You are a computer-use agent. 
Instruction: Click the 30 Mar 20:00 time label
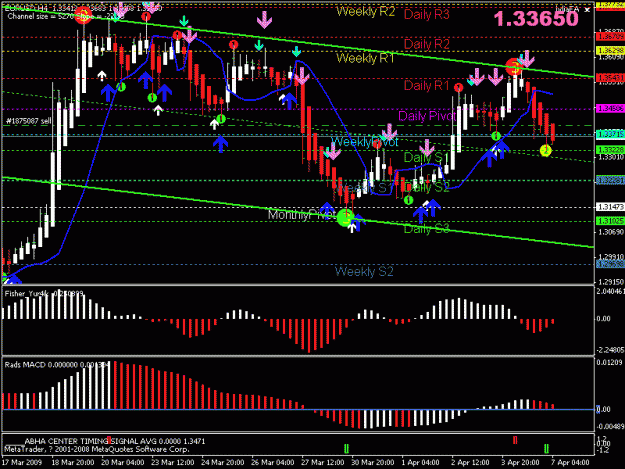[372, 463]
